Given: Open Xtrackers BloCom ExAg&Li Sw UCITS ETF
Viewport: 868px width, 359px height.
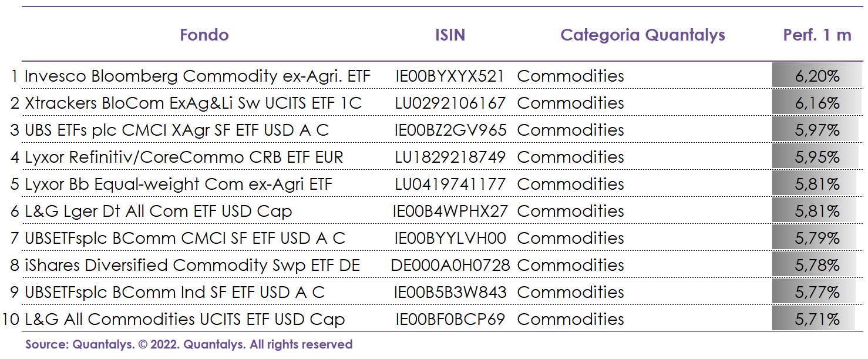Looking at the screenshot, I should coord(193,103).
